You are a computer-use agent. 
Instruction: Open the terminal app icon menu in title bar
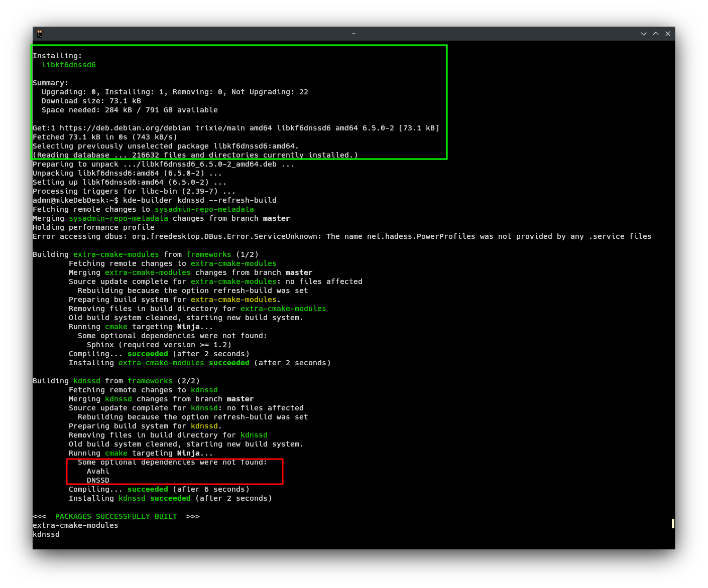[x=40, y=34]
